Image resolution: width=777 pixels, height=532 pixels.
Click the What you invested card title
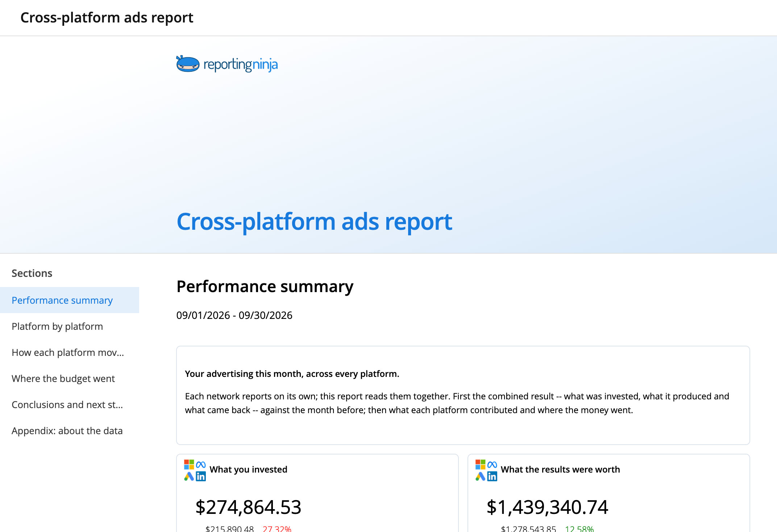248,469
